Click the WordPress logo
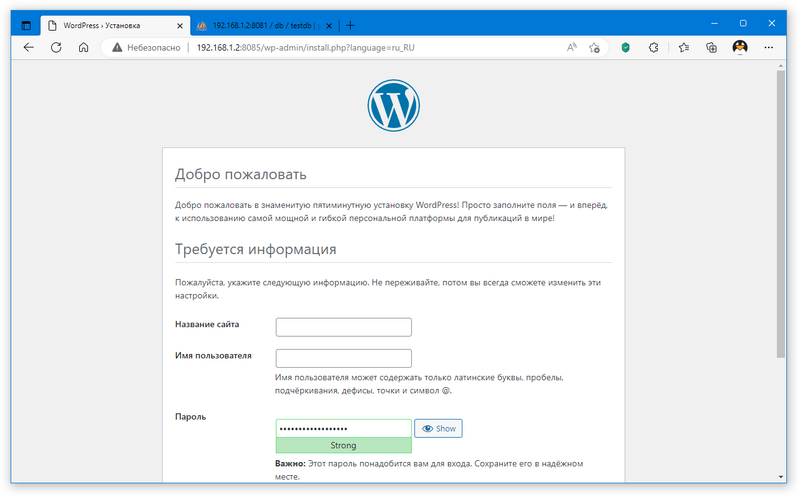This screenshot has height=496, width=800. 393,105
